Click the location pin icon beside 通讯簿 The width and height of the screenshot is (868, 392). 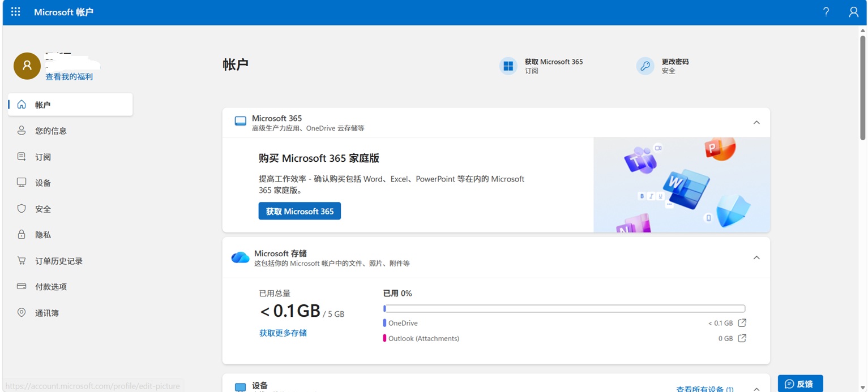[x=22, y=312]
